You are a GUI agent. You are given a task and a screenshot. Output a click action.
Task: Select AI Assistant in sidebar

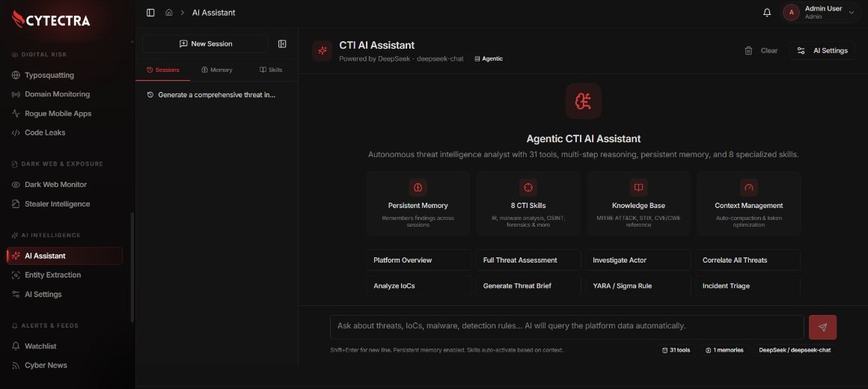tap(64, 256)
